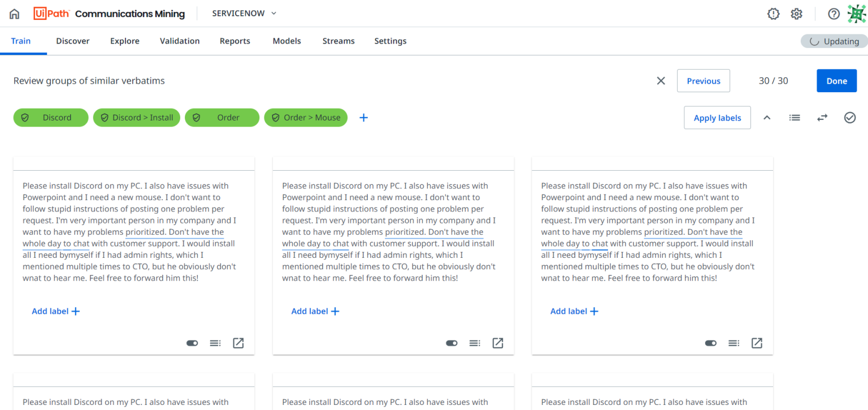Collapse panel using the chevron next to Apply labels
The height and width of the screenshot is (410, 868).
[767, 117]
